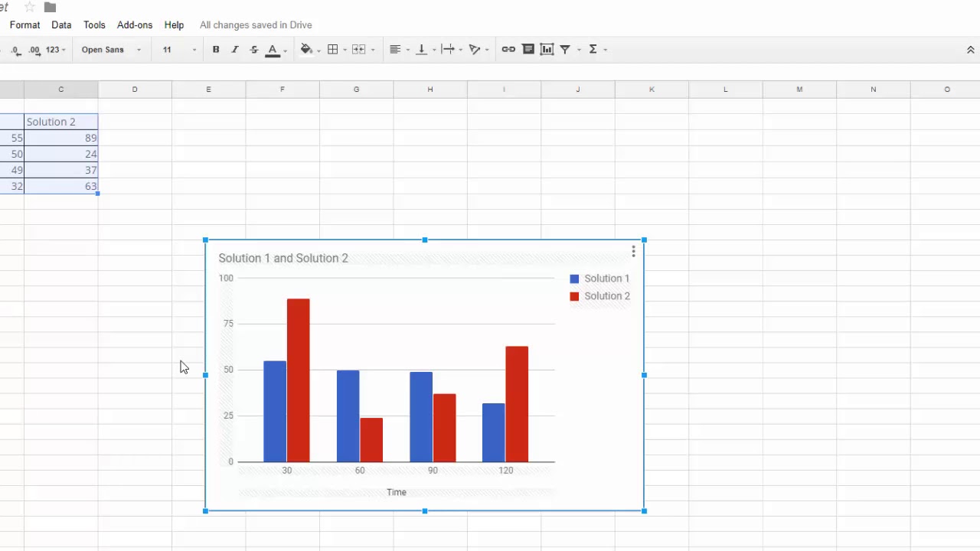Expand the text rotation dropdown arrow
Viewport: 980px width, 551px height.
[x=487, y=51]
